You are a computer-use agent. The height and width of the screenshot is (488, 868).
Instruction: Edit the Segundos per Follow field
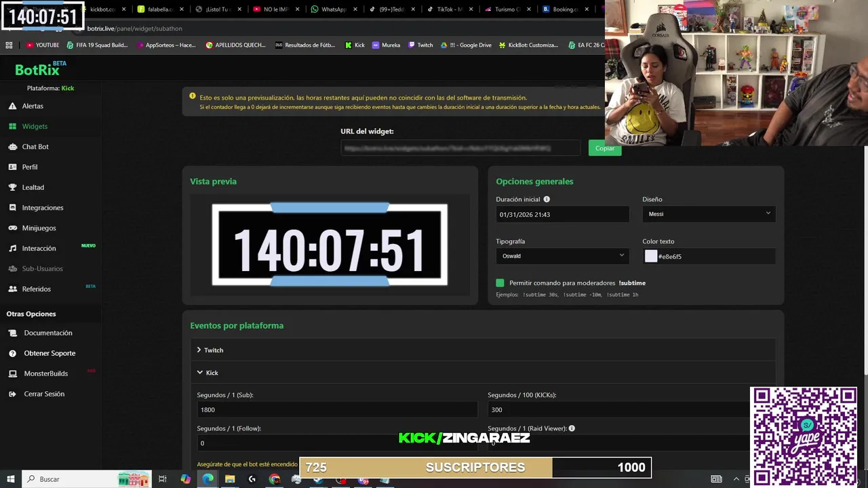tap(337, 443)
